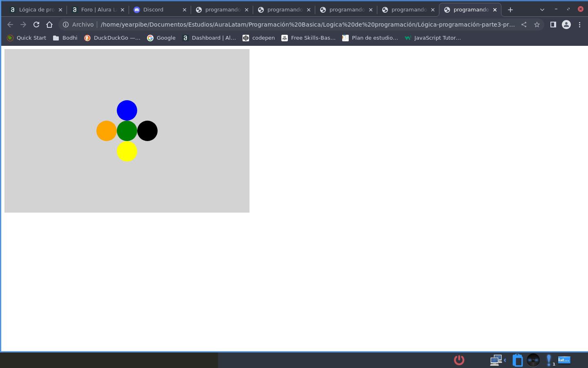
Task: Toggle the browser side panel
Action: (x=553, y=25)
